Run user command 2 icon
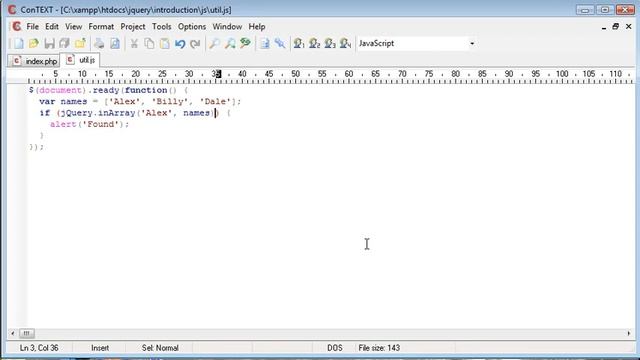The height and width of the screenshot is (360, 640). 314,43
